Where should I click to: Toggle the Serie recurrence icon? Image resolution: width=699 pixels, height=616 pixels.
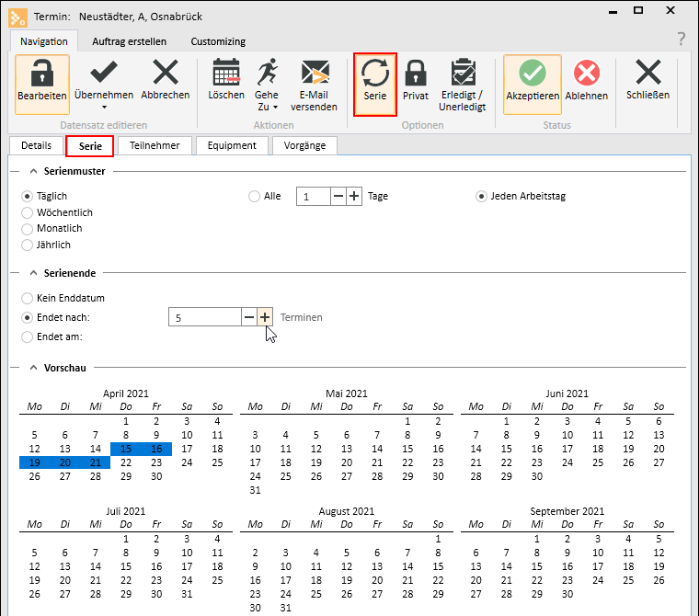pos(375,75)
